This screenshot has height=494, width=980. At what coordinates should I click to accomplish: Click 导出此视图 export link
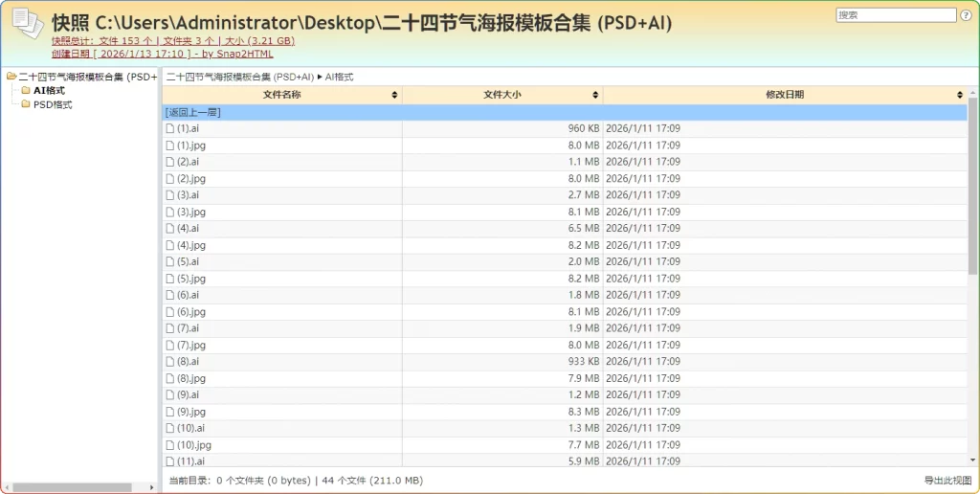pyautogui.click(x=948, y=481)
